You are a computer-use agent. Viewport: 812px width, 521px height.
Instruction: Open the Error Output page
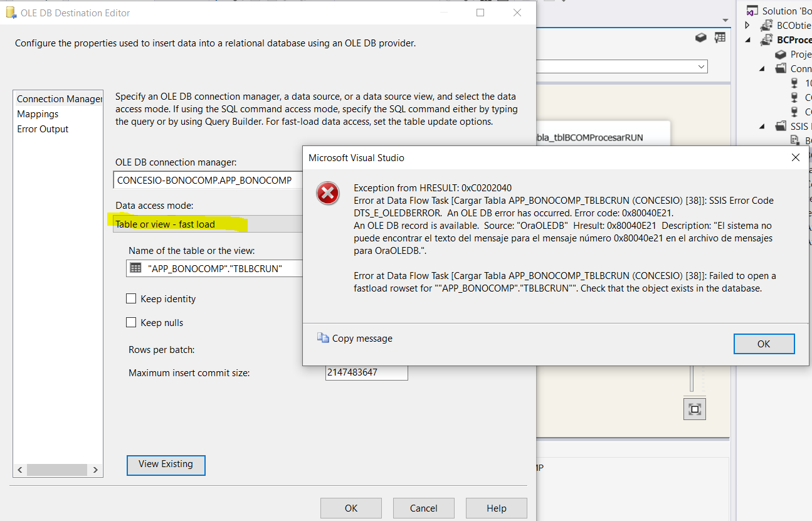(x=43, y=129)
